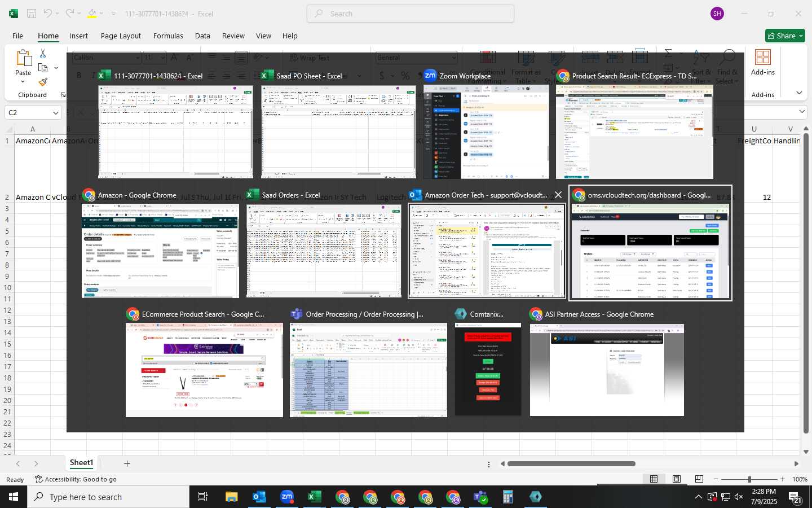Switch to the Formulas tab
The height and width of the screenshot is (508, 812).
click(x=168, y=36)
